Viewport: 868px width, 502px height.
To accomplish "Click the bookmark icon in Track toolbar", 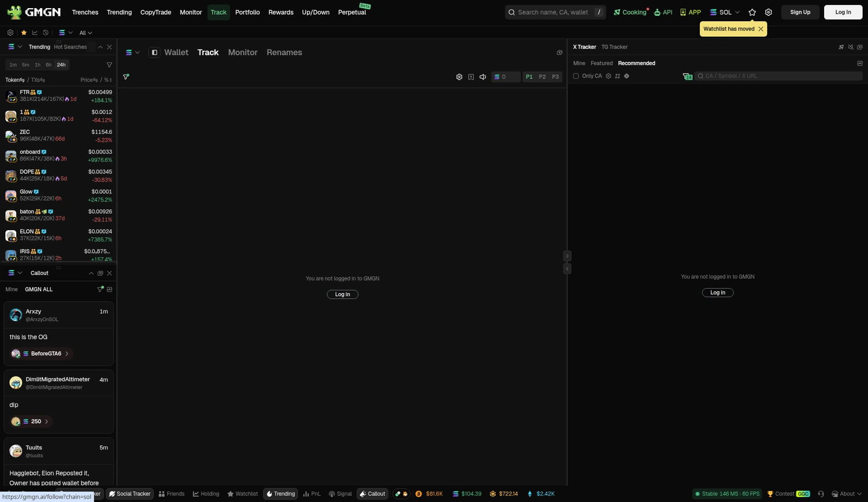I will 471,77.
